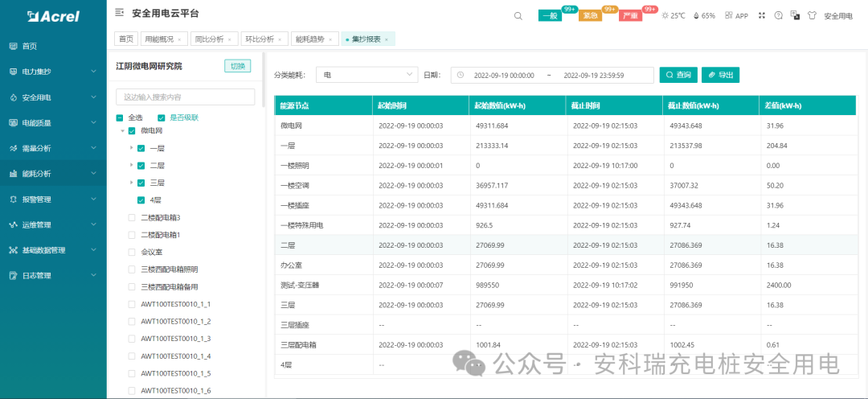Click the tree panel vertical scrollbar
The width and height of the screenshot is (868, 399).
264,80
